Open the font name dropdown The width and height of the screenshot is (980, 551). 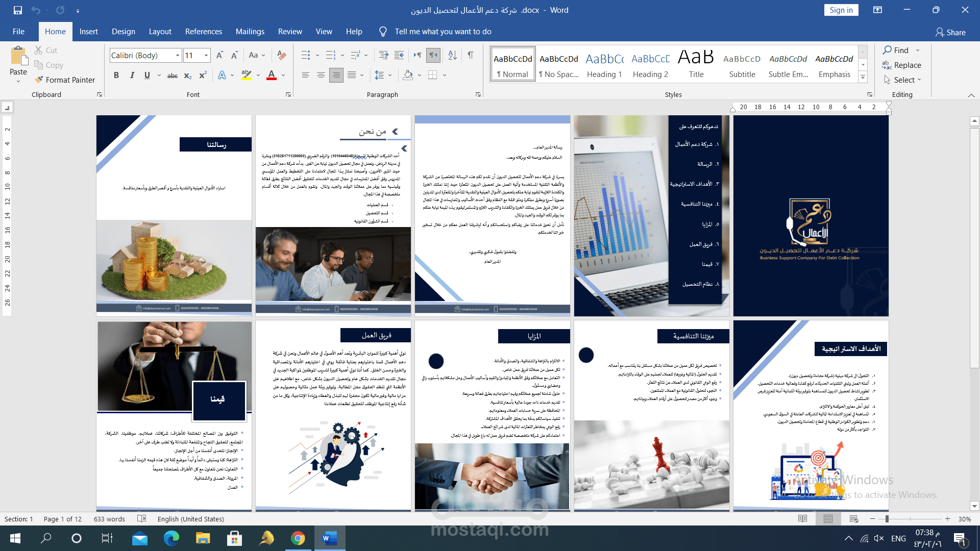pyautogui.click(x=178, y=55)
